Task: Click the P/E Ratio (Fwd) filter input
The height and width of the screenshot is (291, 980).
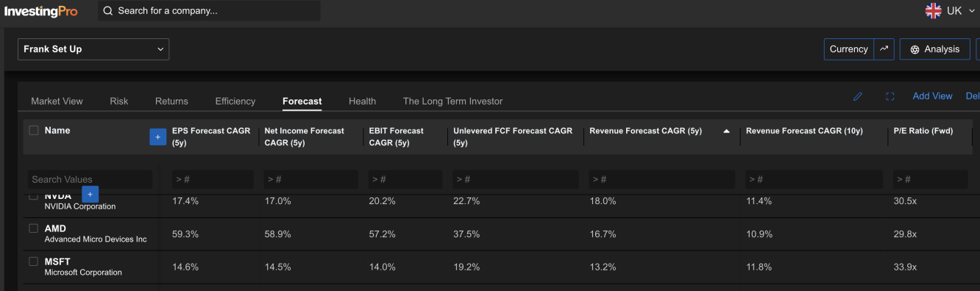Action: click(931, 179)
